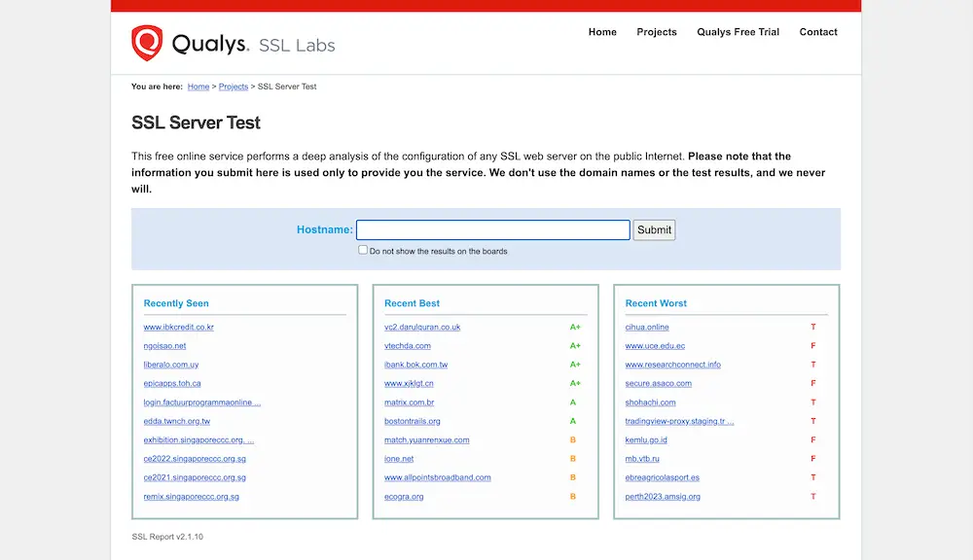Viewport: 973px width, 560px height.
Task: Open www.ibkcredit.co.kr from Recently Seen
Action: [178, 328]
